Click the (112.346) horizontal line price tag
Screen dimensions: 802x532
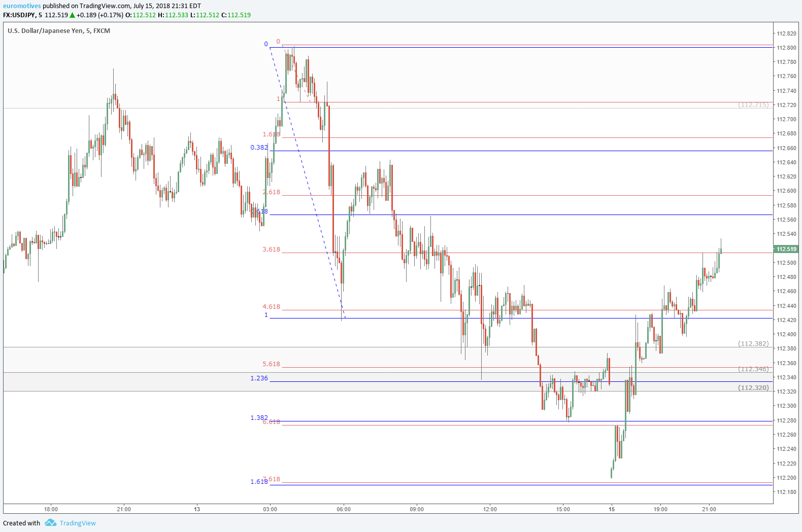tap(753, 369)
